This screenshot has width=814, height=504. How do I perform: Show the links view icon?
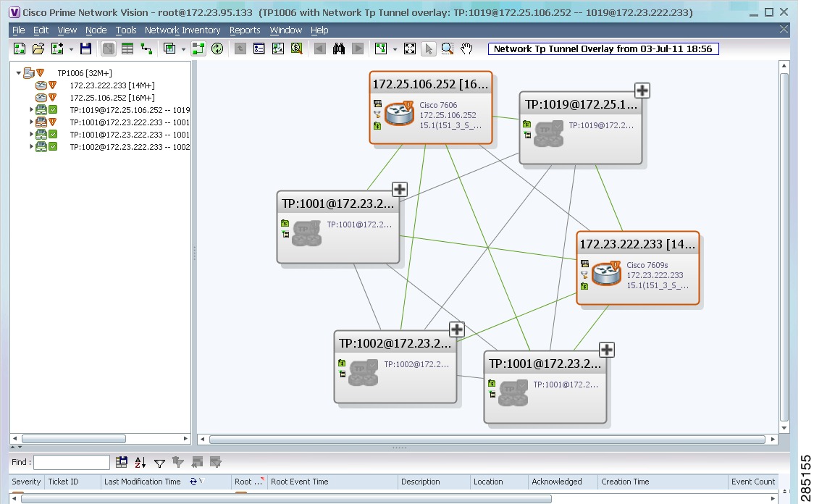(x=146, y=49)
